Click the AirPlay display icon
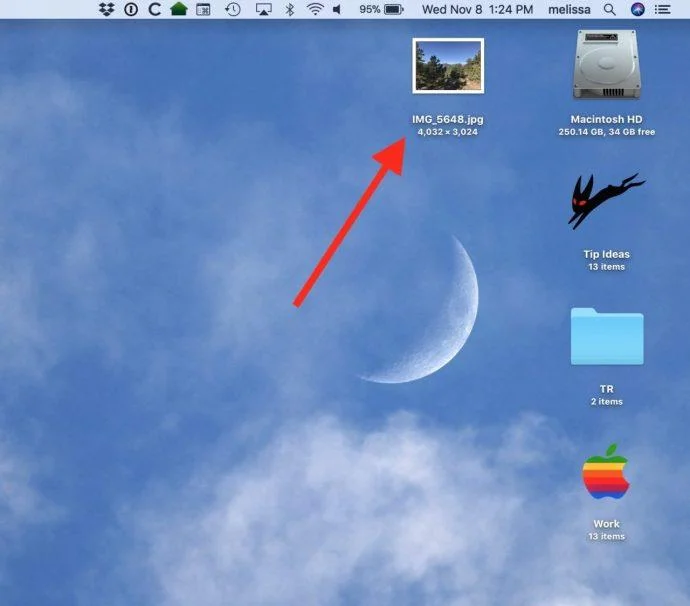690x606 pixels. pyautogui.click(x=263, y=9)
